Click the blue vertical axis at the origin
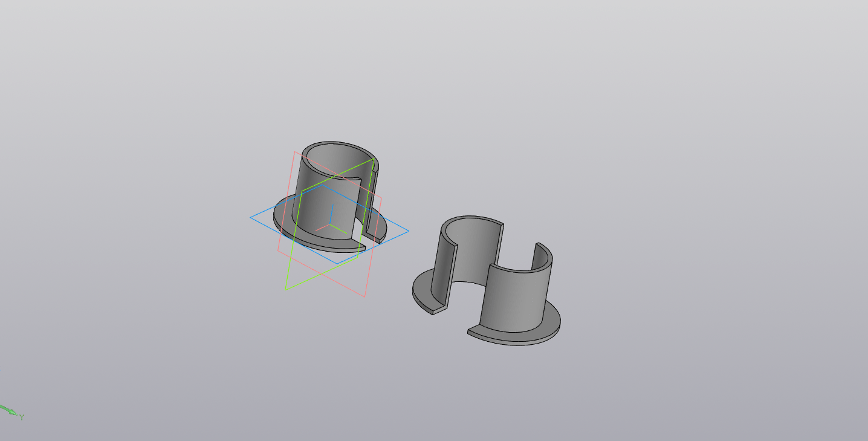 tap(331, 212)
